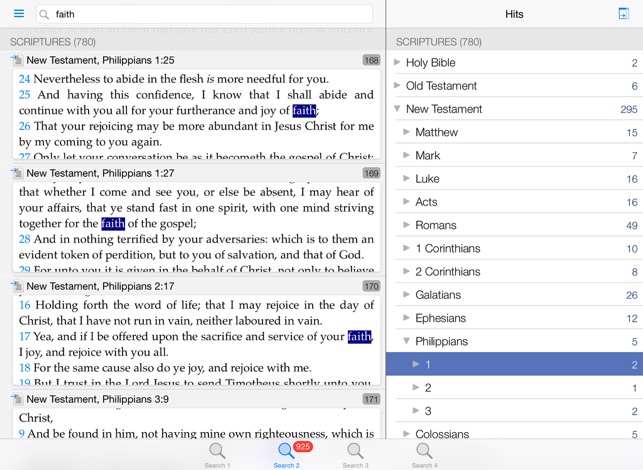643x470 pixels.
Task: Click the Hits panel title
Action: click(x=514, y=14)
